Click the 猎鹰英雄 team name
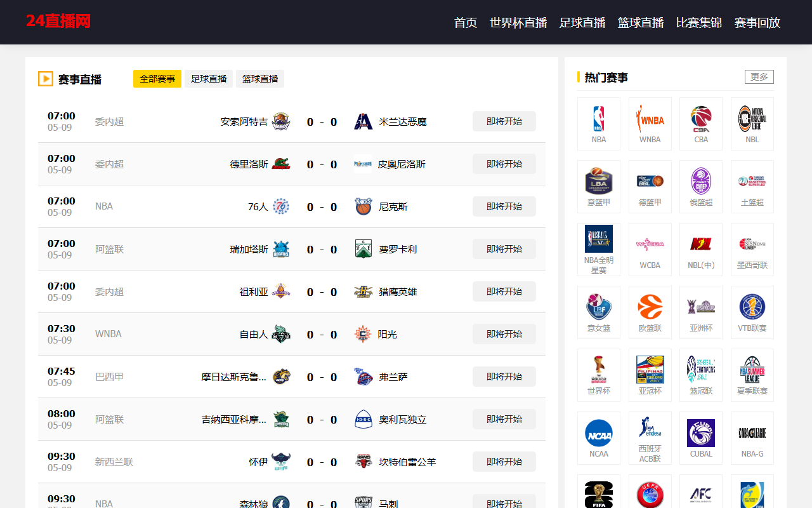Screen dimensions: 812x508 click(x=398, y=291)
